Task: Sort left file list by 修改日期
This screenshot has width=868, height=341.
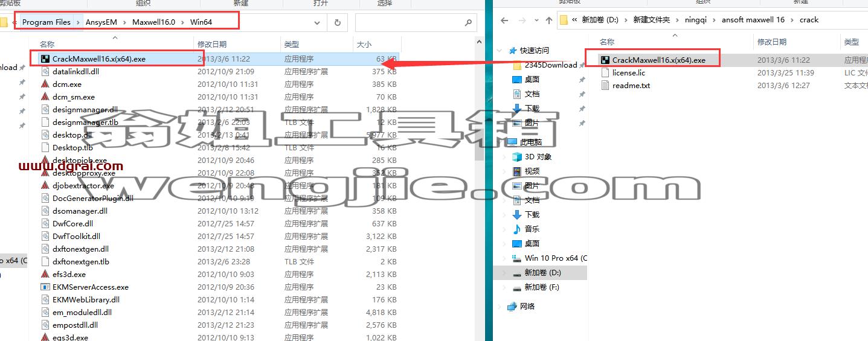Action: 238,44
